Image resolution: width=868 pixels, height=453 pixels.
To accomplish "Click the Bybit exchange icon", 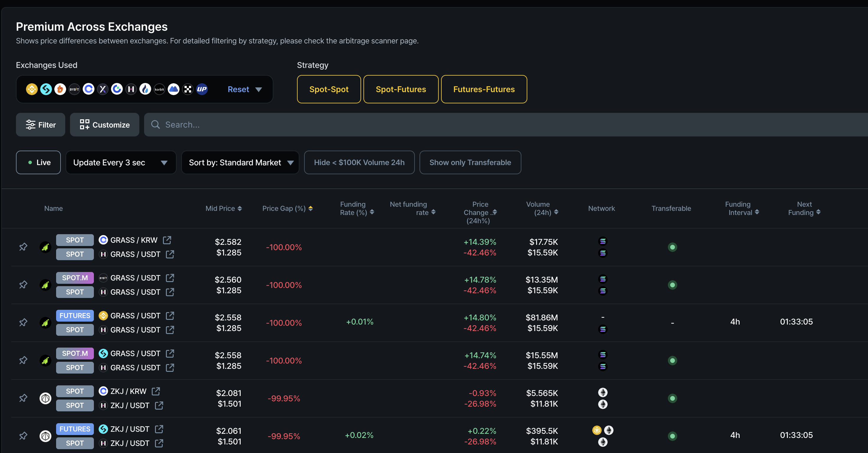I will pos(74,89).
